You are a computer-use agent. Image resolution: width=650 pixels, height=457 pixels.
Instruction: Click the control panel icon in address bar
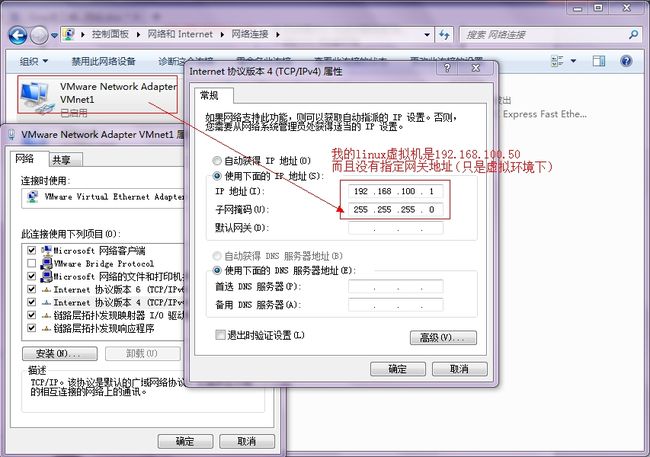(x=69, y=34)
